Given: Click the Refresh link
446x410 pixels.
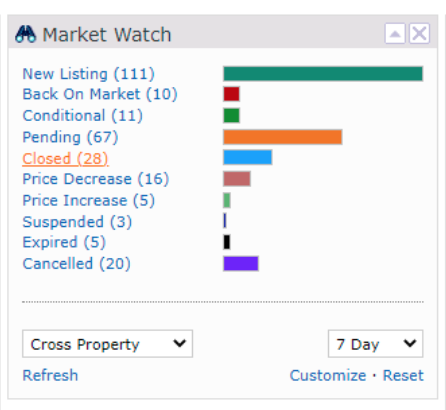Looking at the screenshot, I should click(x=50, y=375).
